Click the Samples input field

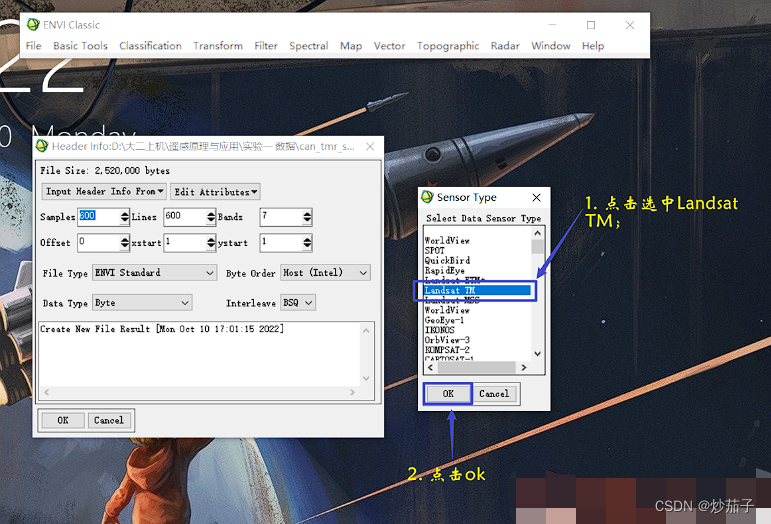tap(99, 216)
